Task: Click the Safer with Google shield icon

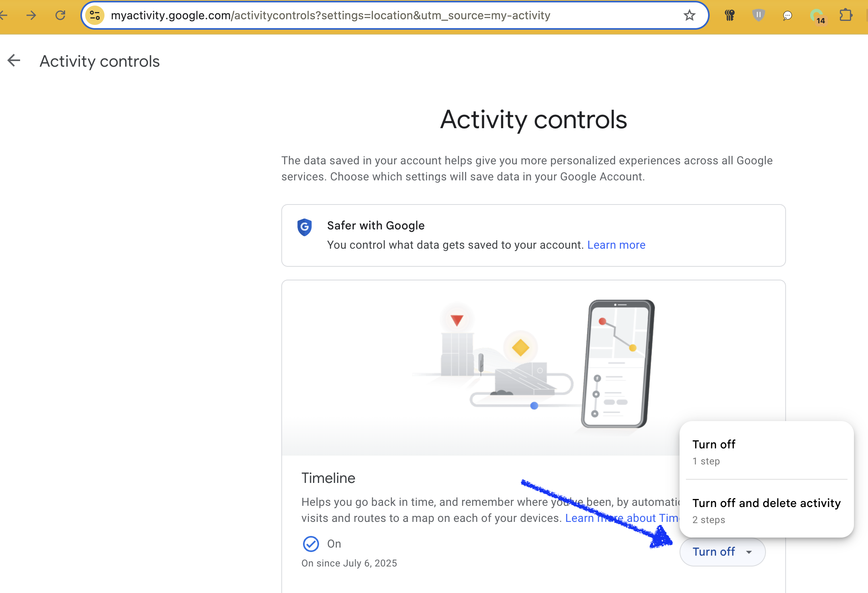Action: click(x=305, y=227)
